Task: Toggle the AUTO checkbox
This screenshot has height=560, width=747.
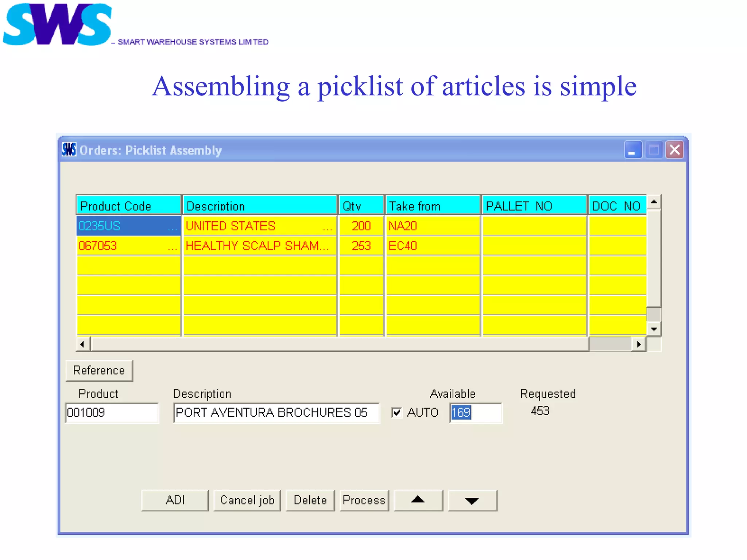Action: [396, 412]
